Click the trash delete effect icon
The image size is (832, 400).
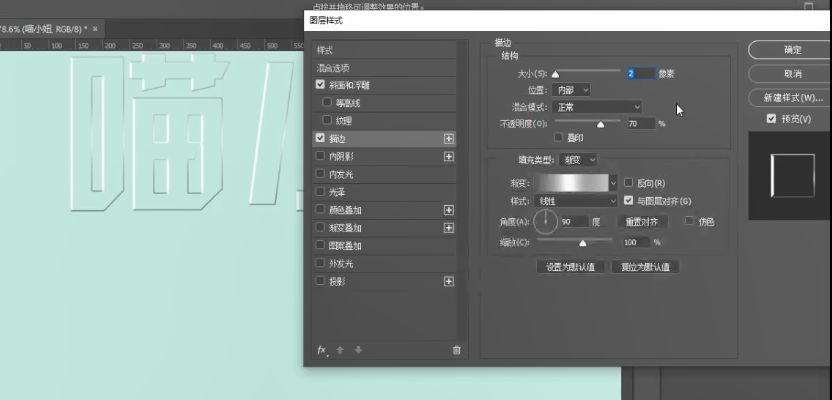click(456, 350)
